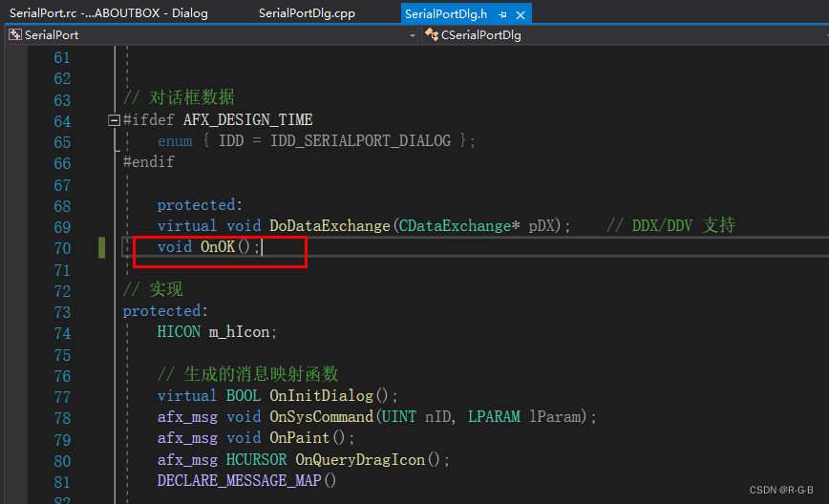Click the HCURSOR return type
Viewport: 829px width, 504px height.
click(256, 460)
